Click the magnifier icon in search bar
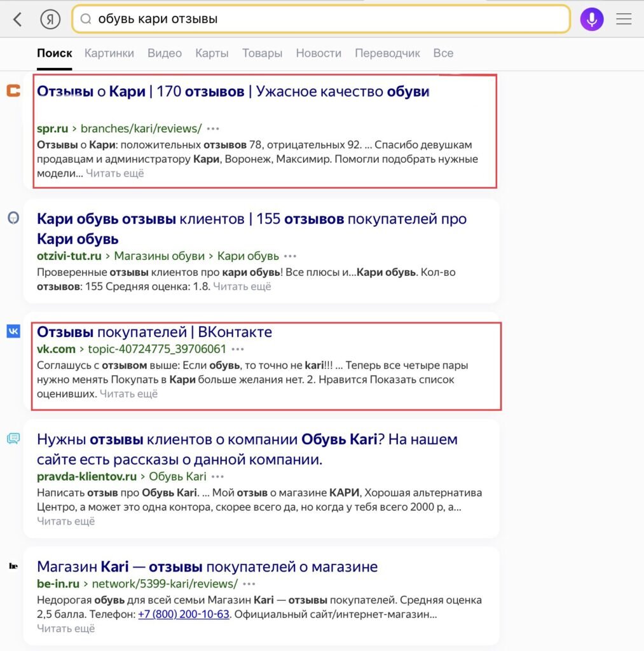 85,20
